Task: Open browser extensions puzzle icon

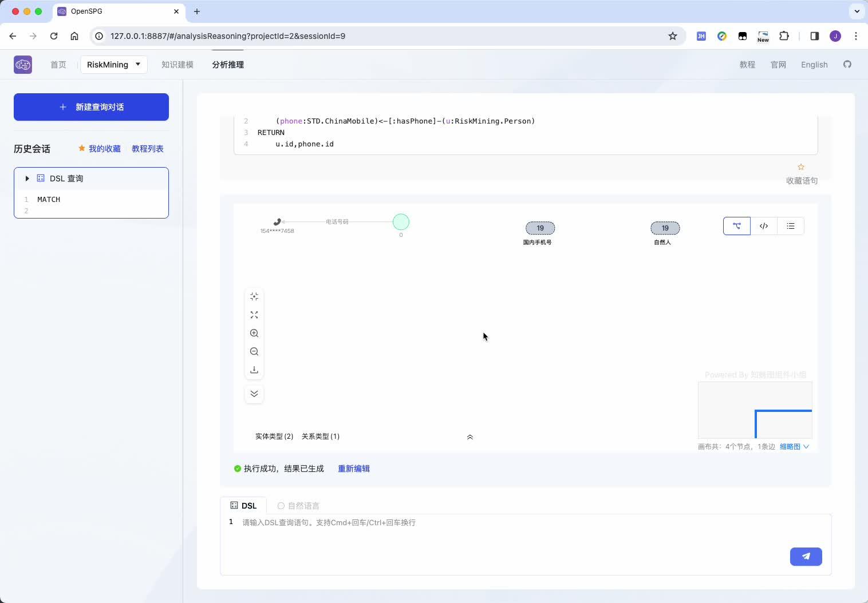Action: coord(784,36)
